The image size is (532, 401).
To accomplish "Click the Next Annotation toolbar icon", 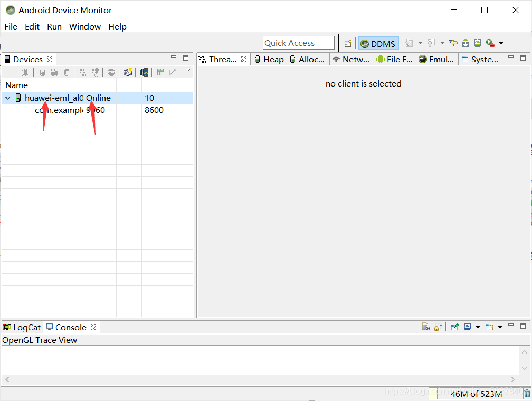I will coord(409,43).
